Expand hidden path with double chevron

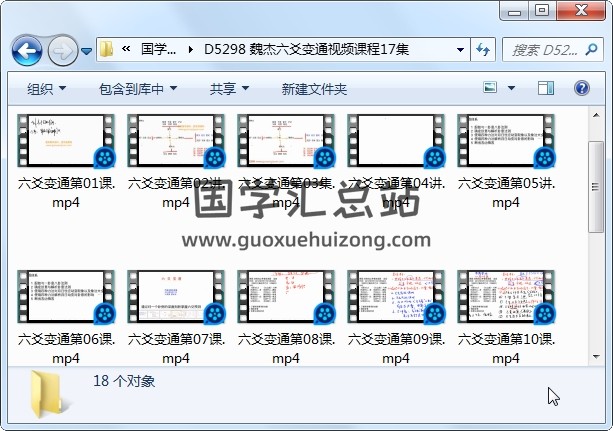click(126, 49)
